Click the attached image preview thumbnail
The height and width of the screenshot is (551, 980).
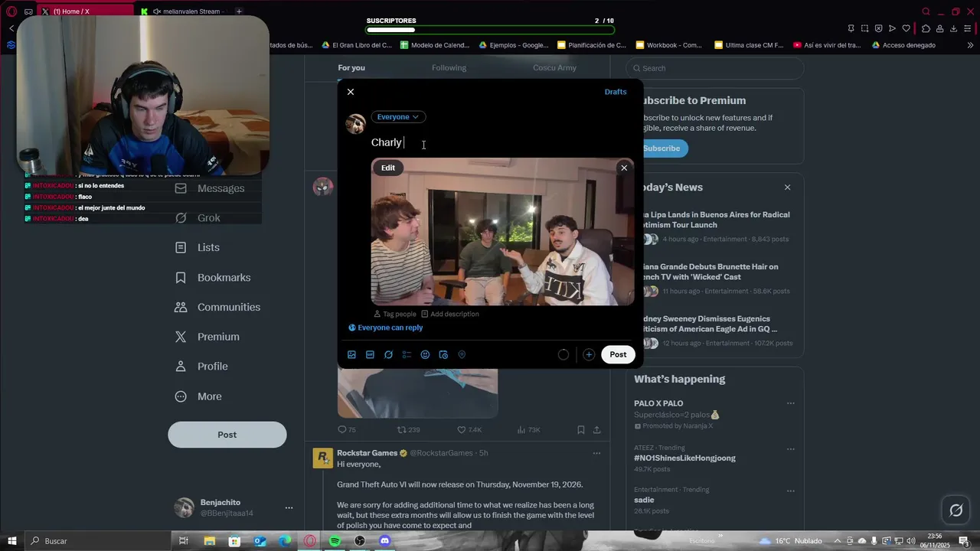(x=503, y=232)
